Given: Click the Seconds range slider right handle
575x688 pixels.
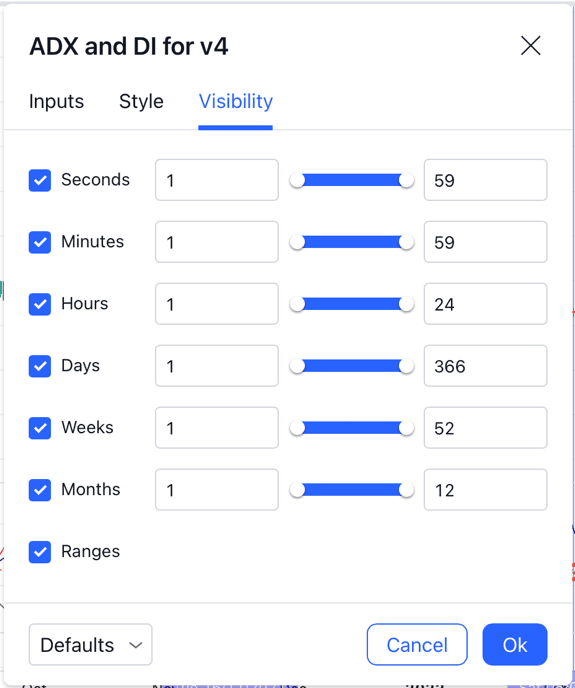Looking at the screenshot, I should tap(406, 180).
